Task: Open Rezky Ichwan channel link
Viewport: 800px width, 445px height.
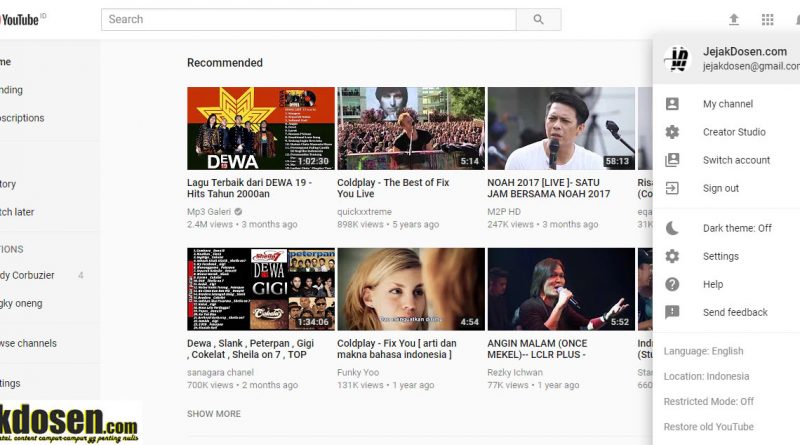Action: tap(515, 372)
